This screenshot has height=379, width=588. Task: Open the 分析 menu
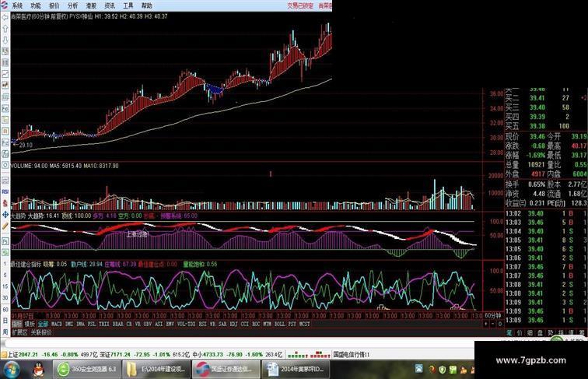73,5
